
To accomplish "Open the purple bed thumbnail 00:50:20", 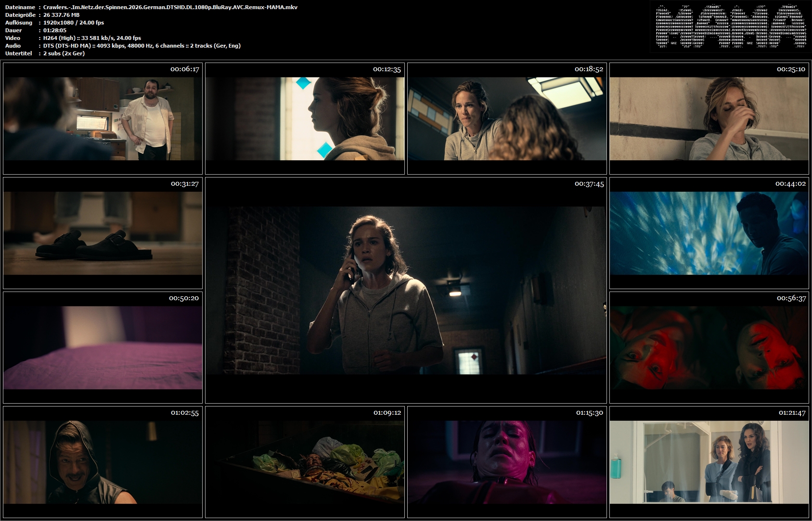I will (103, 347).
